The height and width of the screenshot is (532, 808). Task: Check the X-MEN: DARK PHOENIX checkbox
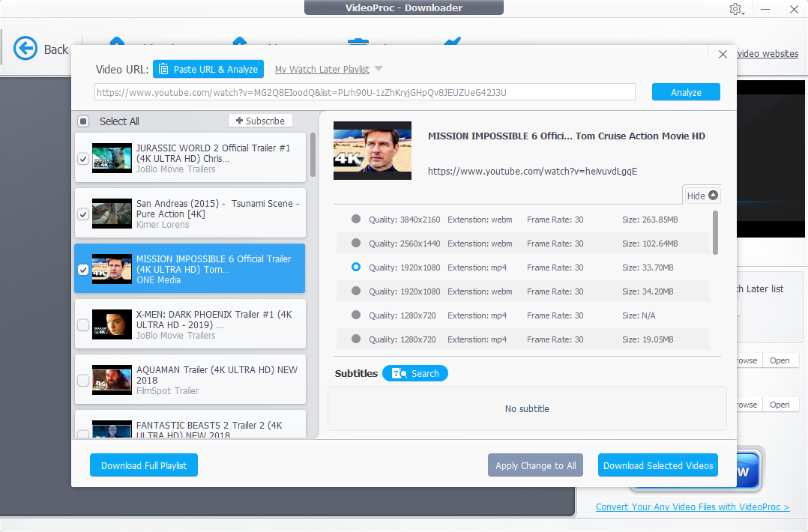[x=83, y=325]
